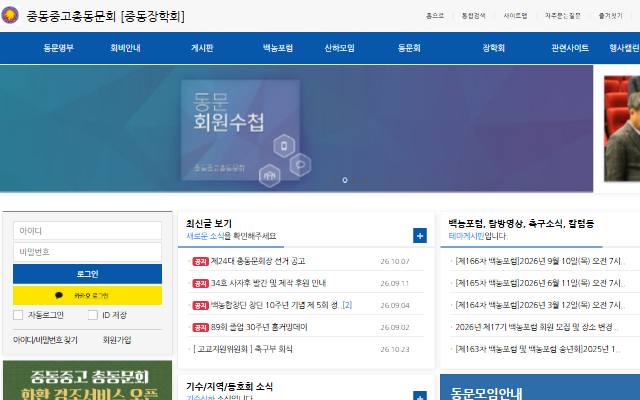Open the 중동중고총동문회 [중동장학회] site title
Screen dimensions: 640x400
106,16
